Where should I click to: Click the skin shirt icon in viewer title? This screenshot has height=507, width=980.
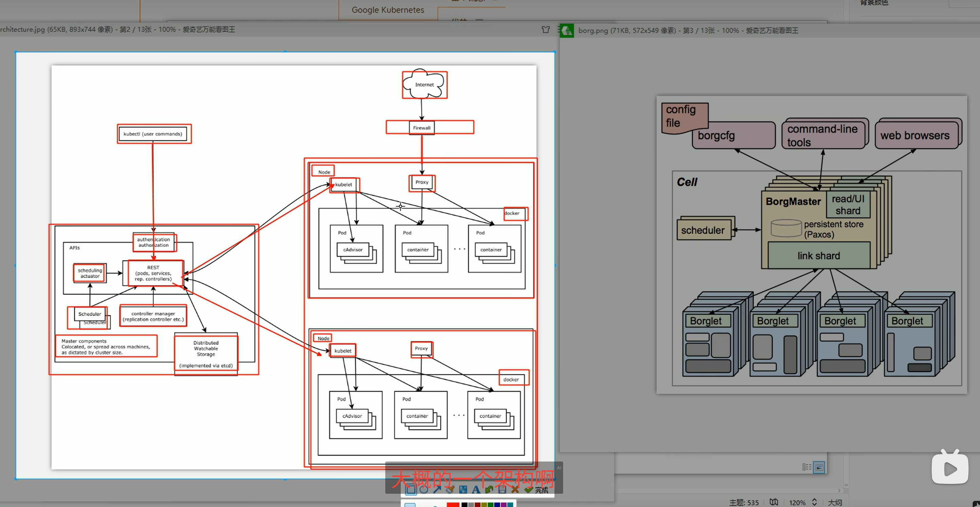(x=546, y=29)
